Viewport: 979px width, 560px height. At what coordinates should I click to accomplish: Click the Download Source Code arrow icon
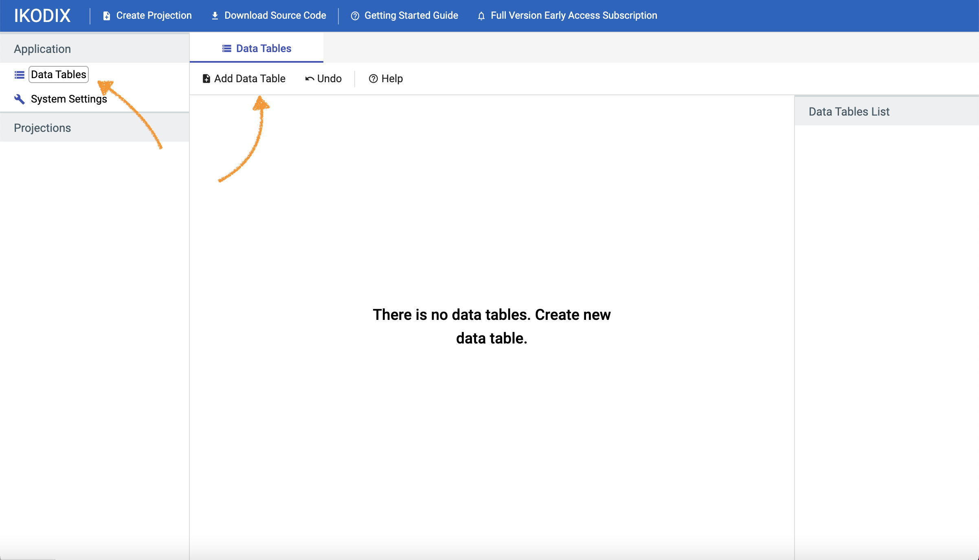(215, 16)
